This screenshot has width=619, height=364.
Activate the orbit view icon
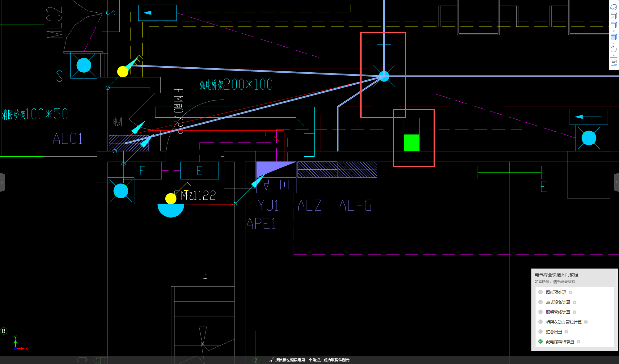pyautogui.click(x=613, y=7)
